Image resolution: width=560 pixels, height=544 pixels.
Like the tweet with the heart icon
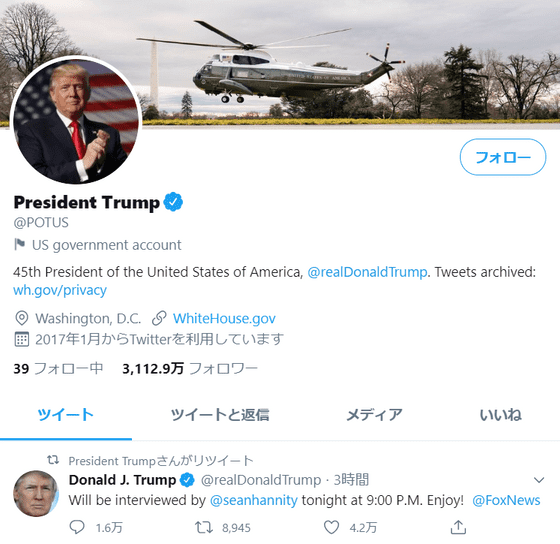tap(331, 527)
